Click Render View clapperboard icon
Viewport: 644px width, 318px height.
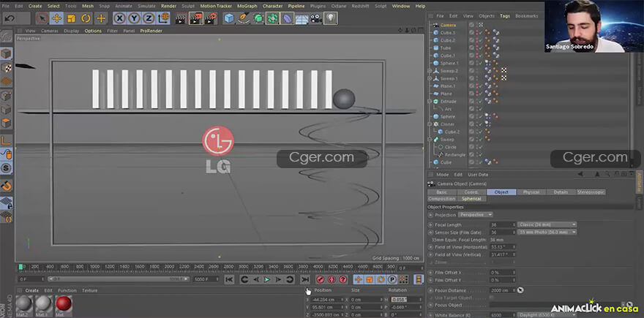[181, 18]
